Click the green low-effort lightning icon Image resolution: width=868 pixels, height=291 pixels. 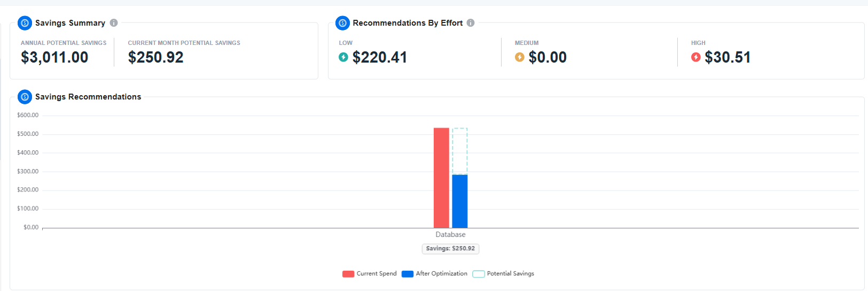coord(343,57)
